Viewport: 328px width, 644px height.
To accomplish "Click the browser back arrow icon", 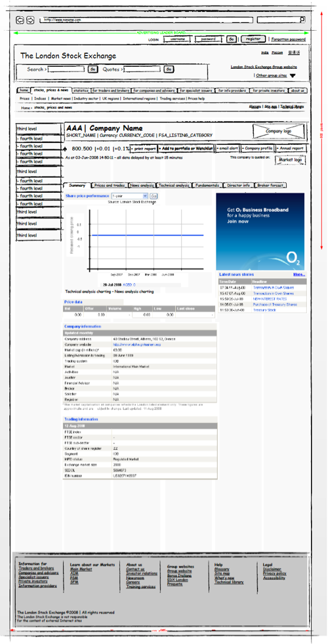I will [19, 20].
